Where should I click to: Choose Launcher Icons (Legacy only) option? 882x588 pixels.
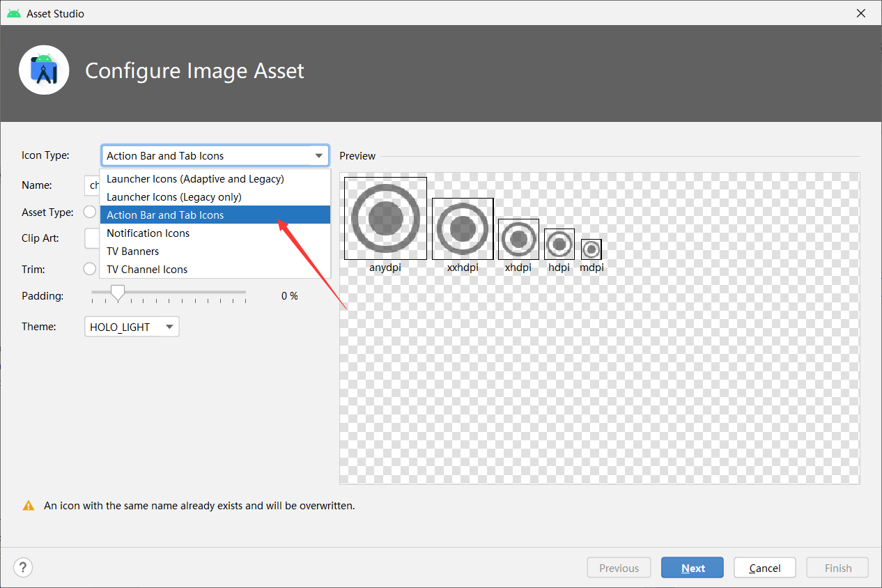(x=174, y=197)
